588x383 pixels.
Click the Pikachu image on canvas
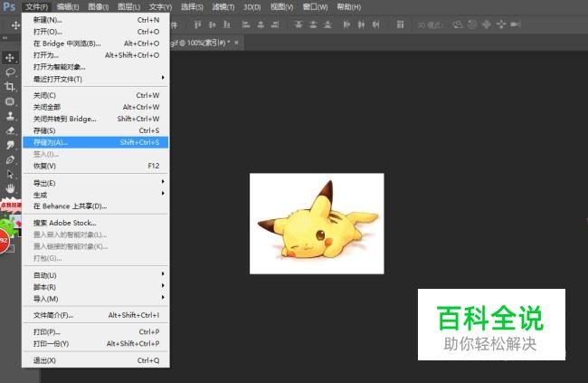[317, 224]
